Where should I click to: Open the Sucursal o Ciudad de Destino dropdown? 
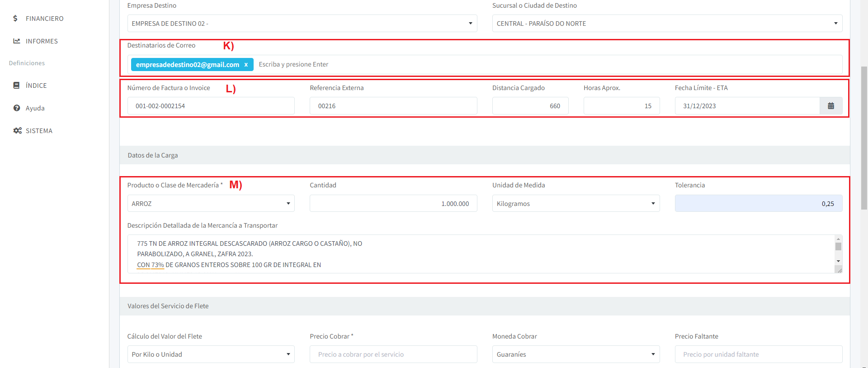[667, 24]
